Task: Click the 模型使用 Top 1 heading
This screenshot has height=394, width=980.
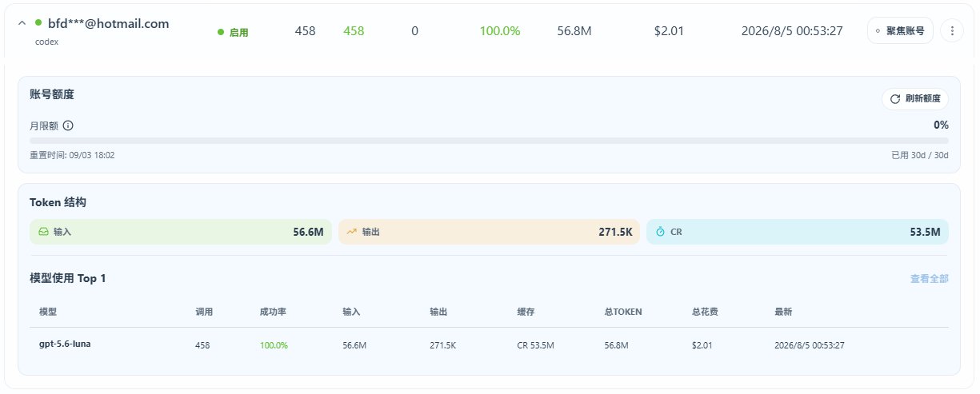Action: point(68,278)
